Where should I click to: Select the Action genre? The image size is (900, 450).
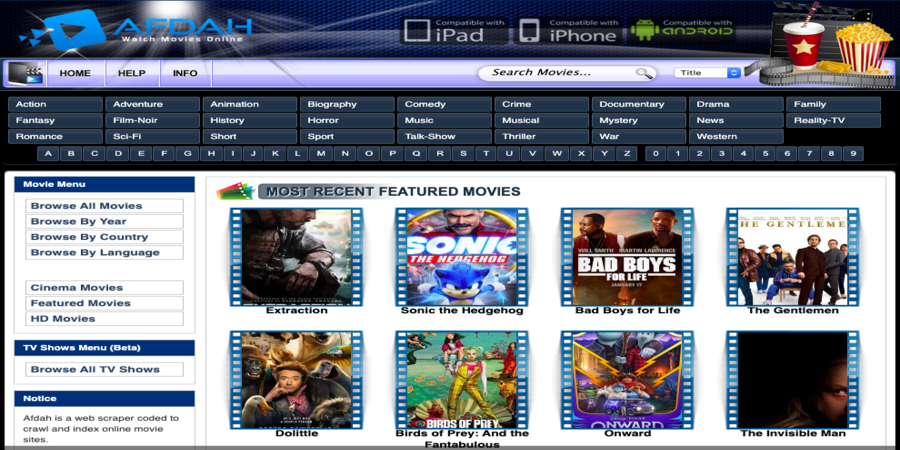pos(55,104)
